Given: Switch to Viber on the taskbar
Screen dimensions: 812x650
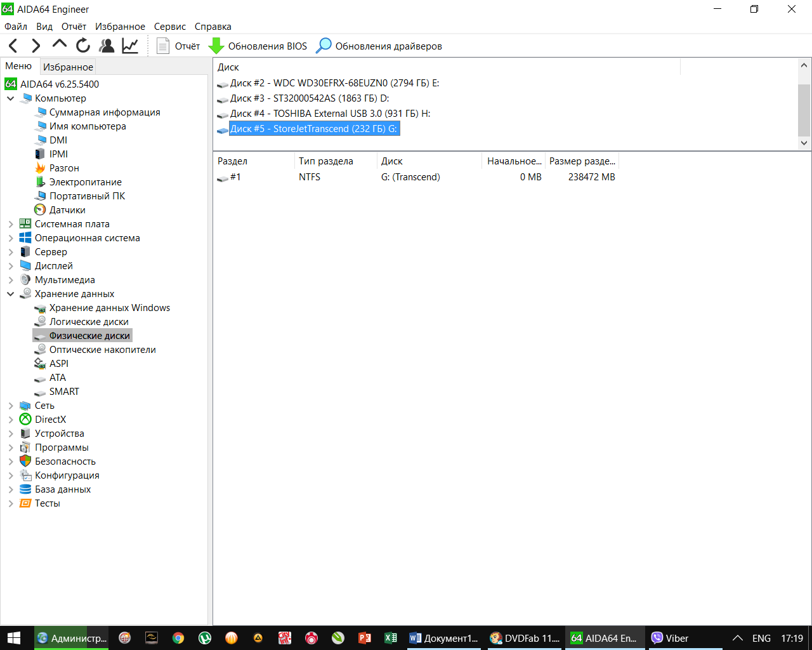Looking at the screenshot, I should 684,638.
